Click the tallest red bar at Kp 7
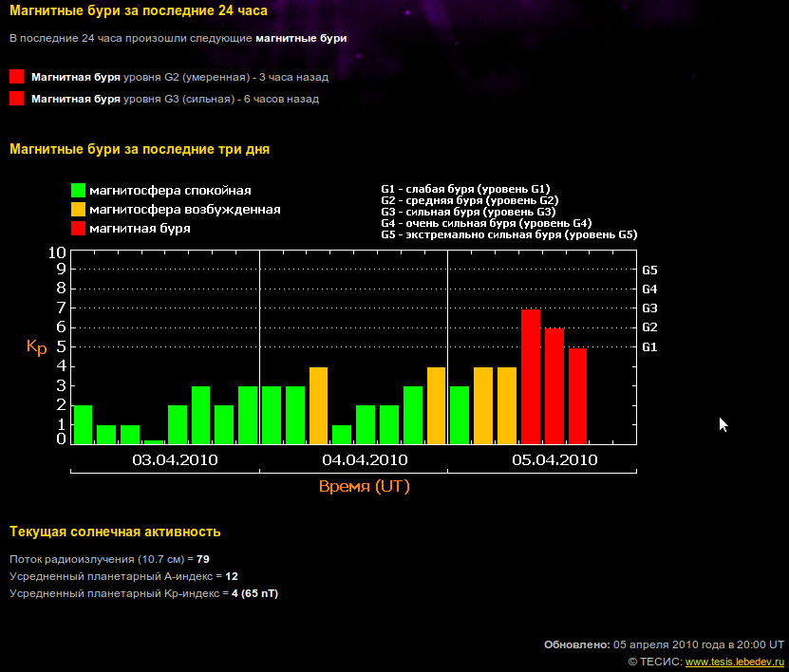789x672 pixels. [x=531, y=376]
